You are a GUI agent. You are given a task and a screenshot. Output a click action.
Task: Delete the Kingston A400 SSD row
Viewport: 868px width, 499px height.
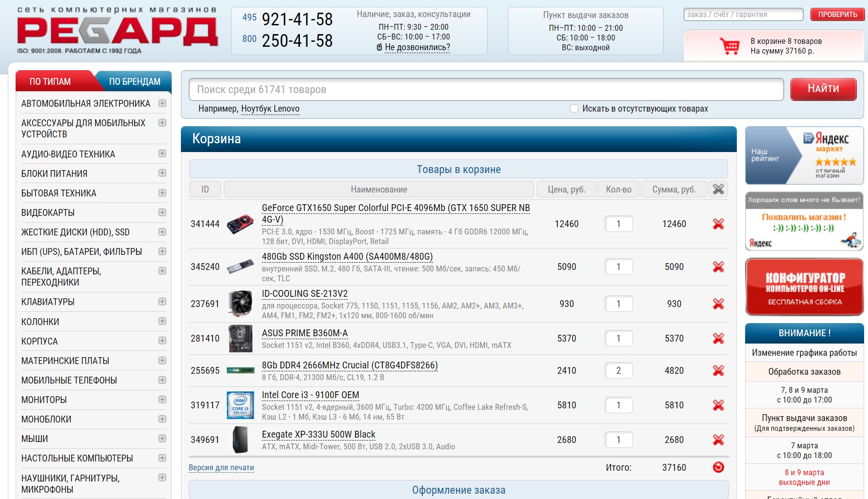tap(718, 267)
